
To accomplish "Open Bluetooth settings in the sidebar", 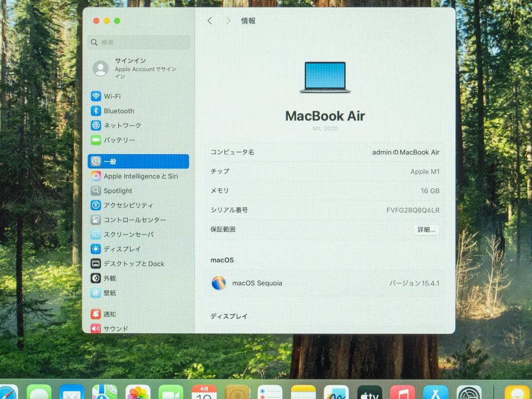I will (138, 111).
